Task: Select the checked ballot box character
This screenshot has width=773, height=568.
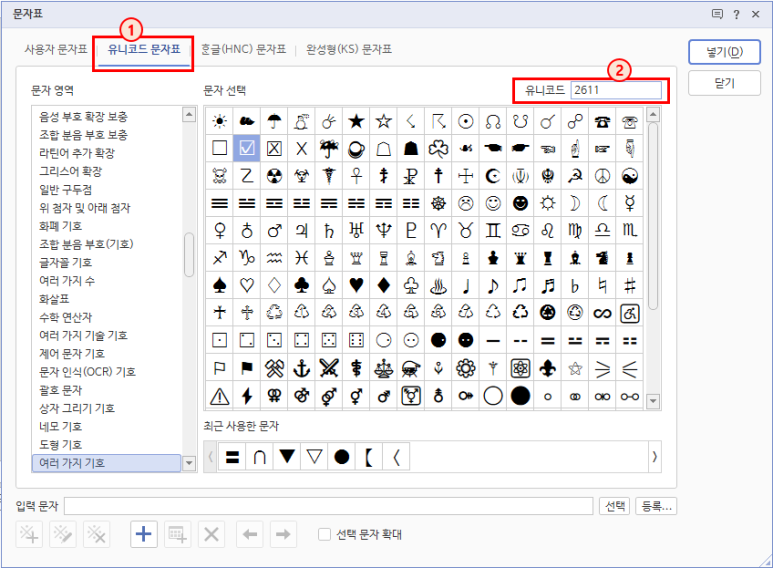Action: pos(246,148)
